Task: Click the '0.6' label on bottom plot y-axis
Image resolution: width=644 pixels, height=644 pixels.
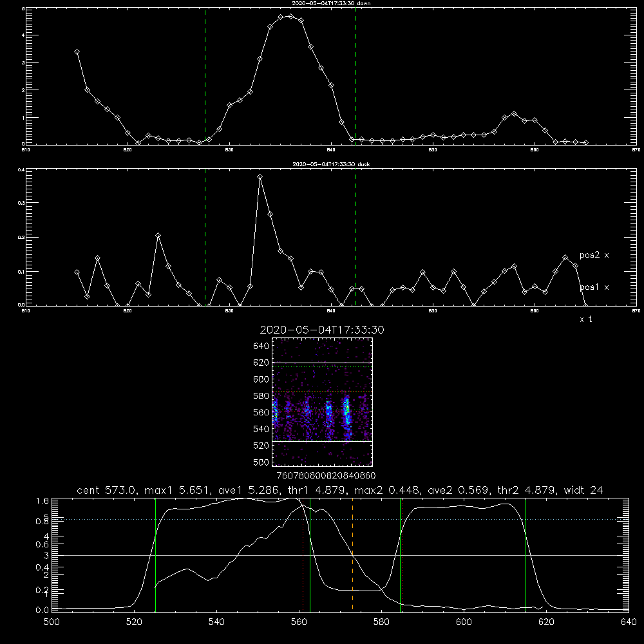Action: 43,544
